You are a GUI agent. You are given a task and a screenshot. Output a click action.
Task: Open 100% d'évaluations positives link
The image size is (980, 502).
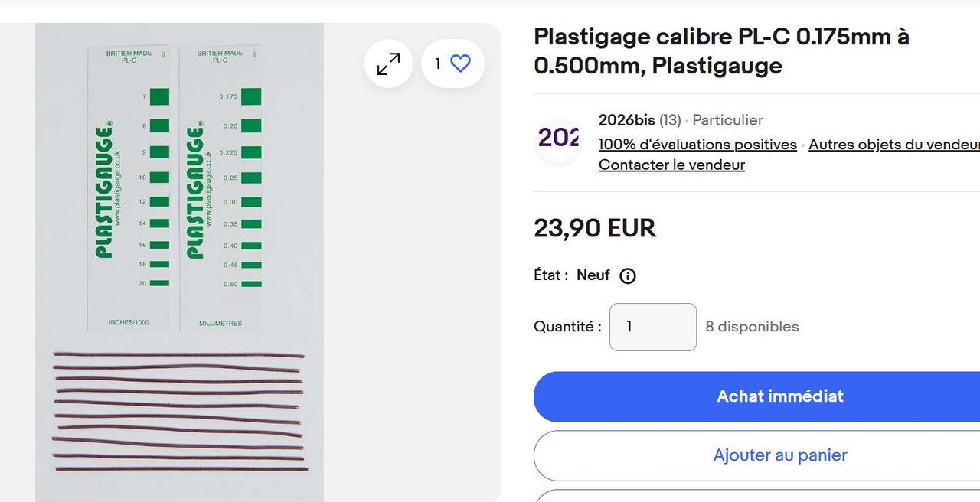[697, 144]
